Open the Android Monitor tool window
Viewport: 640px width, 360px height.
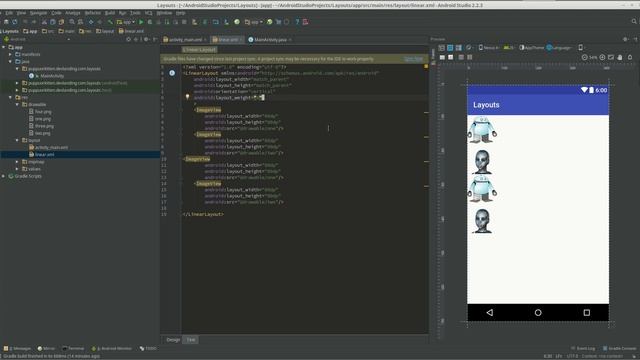coord(112,349)
